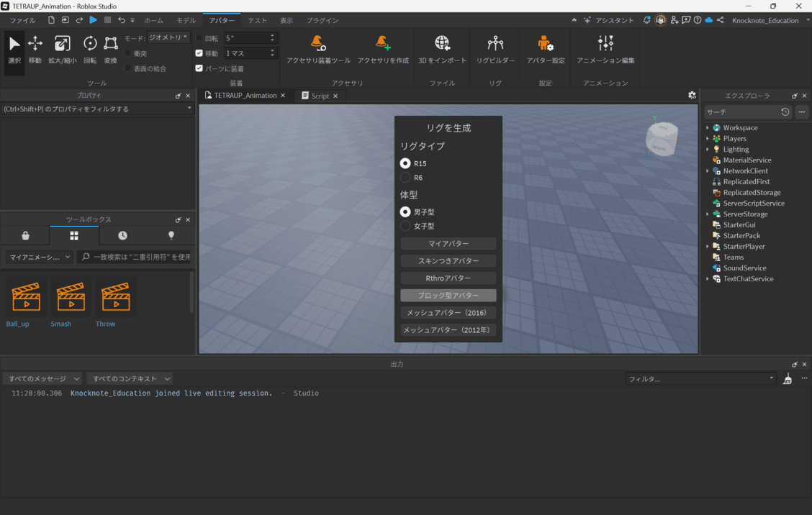Click the invite collaborators person-plus icon
812x515 pixels.
click(675, 20)
